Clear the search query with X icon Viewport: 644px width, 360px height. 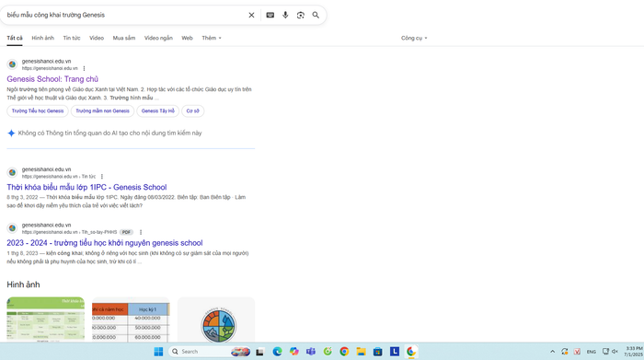click(x=251, y=16)
